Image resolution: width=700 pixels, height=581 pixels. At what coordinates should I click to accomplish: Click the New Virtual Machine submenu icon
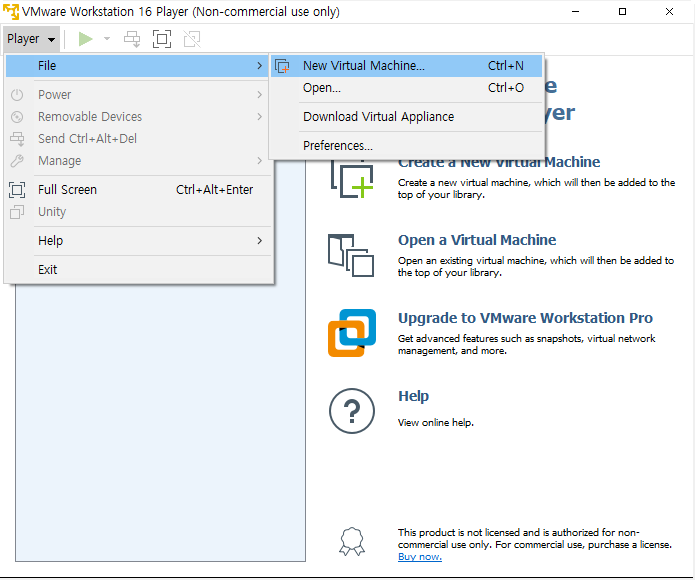coord(282,66)
